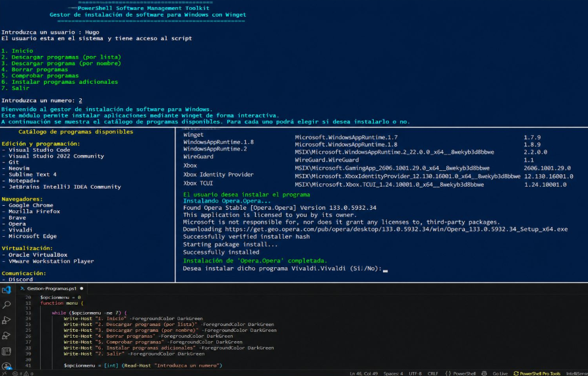
Task: Click the username 'Hugo' after Introduzca un usuario
Action: click(92, 32)
